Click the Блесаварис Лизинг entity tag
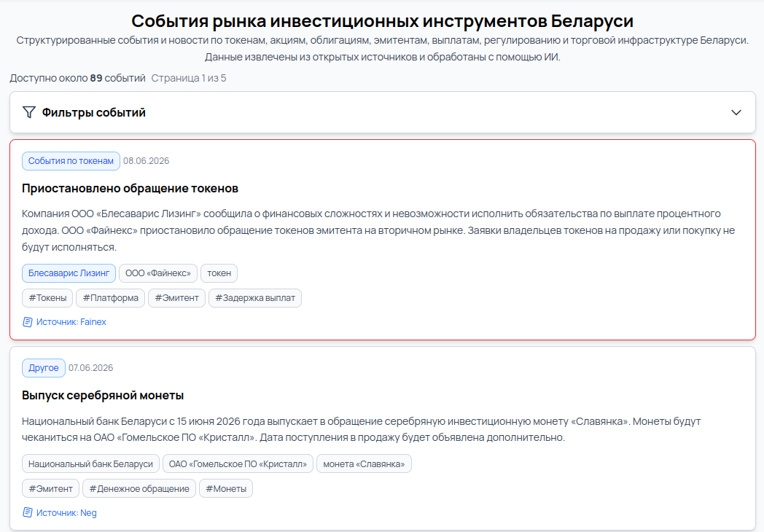The width and height of the screenshot is (764, 532). [x=69, y=273]
